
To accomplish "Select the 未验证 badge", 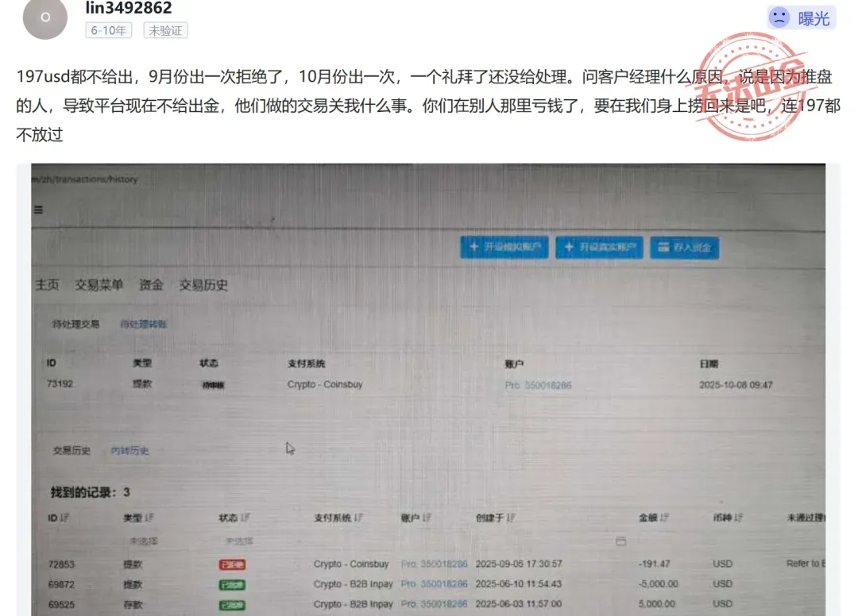I will click(165, 31).
